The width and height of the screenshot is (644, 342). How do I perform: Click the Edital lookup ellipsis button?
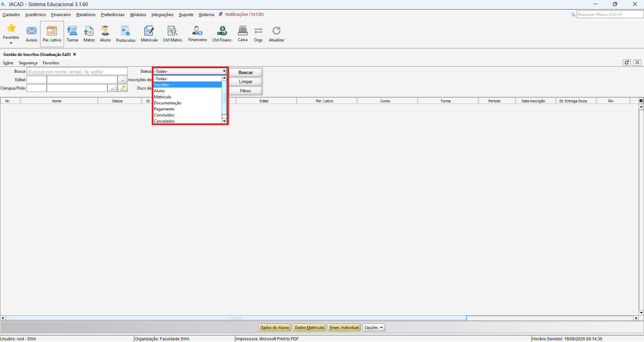[123, 80]
